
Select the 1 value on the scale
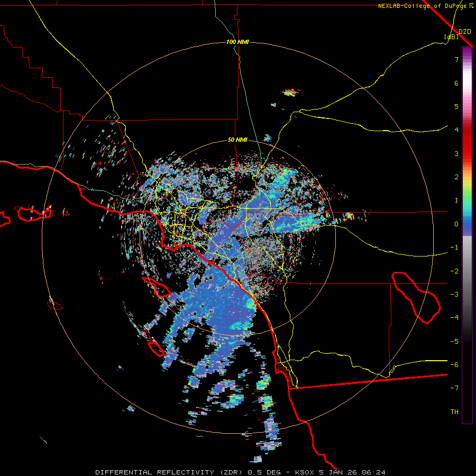tap(456, 200)
